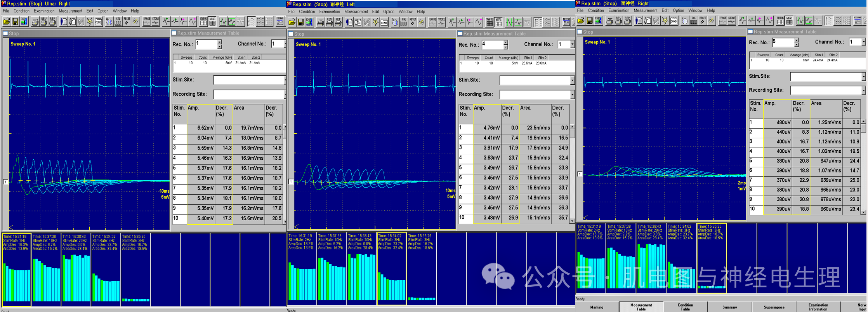Open the File menu in Ulnar Right window
The image size is (868, 312).
pos(6,11)
